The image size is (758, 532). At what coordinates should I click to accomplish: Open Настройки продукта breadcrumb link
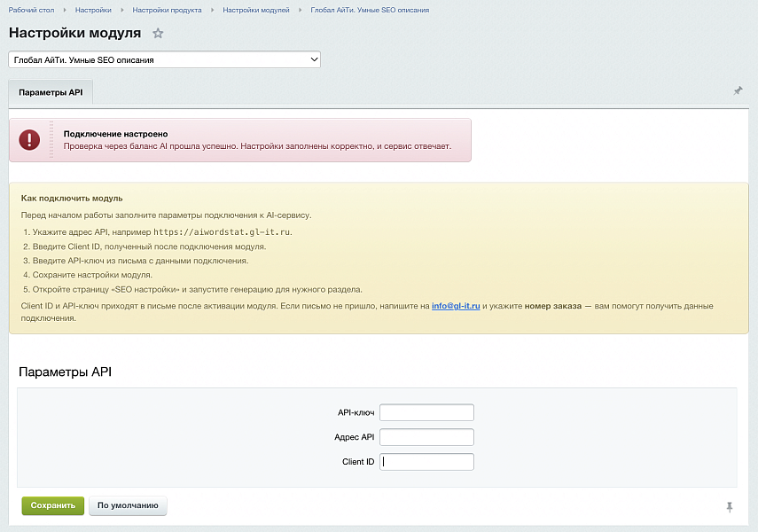pyautogui.click(x=168, y=10)
